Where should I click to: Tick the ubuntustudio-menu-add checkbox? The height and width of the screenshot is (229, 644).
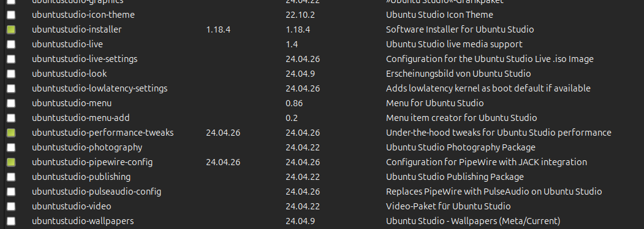coord(11,118)
